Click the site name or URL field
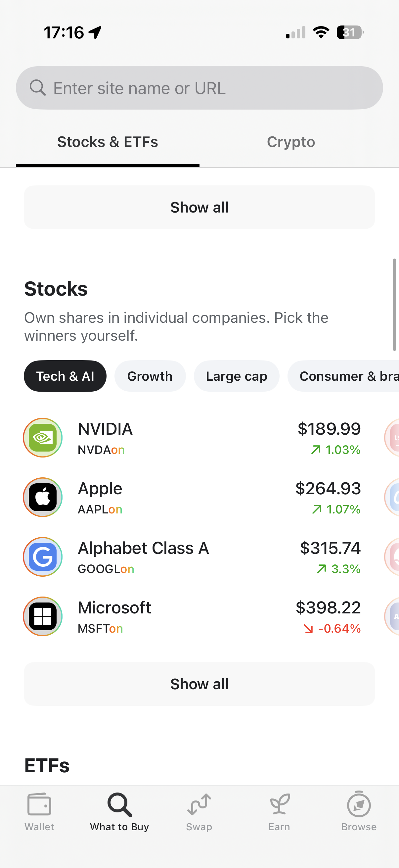Image resolution: width=399 pixels, height=868 pixels. click(199, 88)
